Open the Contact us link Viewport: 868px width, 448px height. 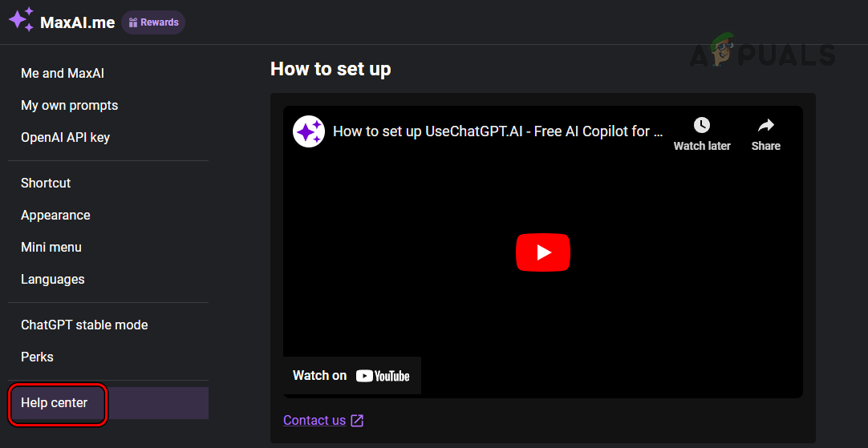pos(314,420)
